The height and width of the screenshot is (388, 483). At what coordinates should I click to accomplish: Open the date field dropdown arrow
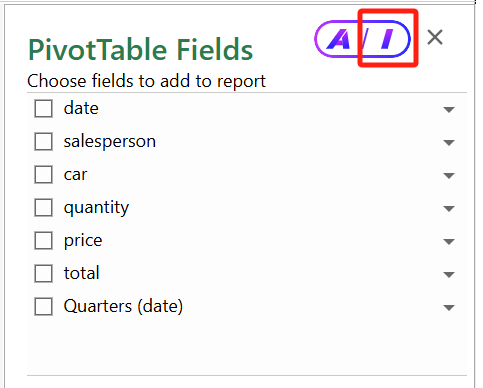coord(449,110)
